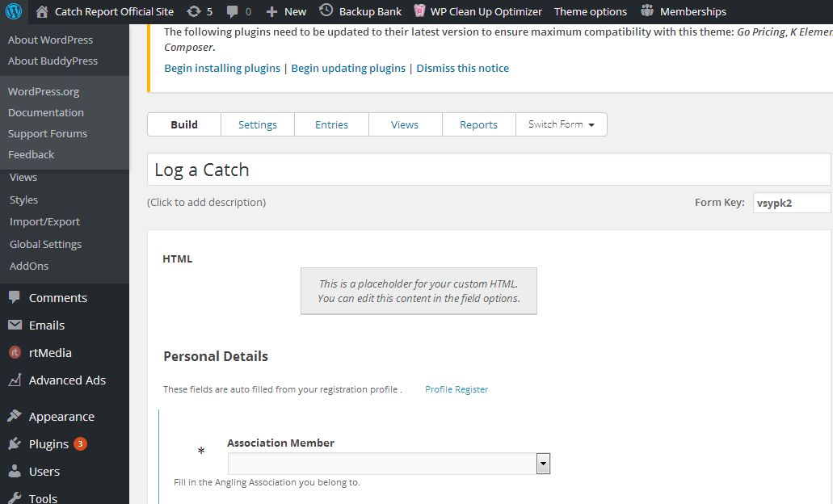The image size is (833, 504).
Task: Click Begin installing plugins link
Action: tap(222, 68)
